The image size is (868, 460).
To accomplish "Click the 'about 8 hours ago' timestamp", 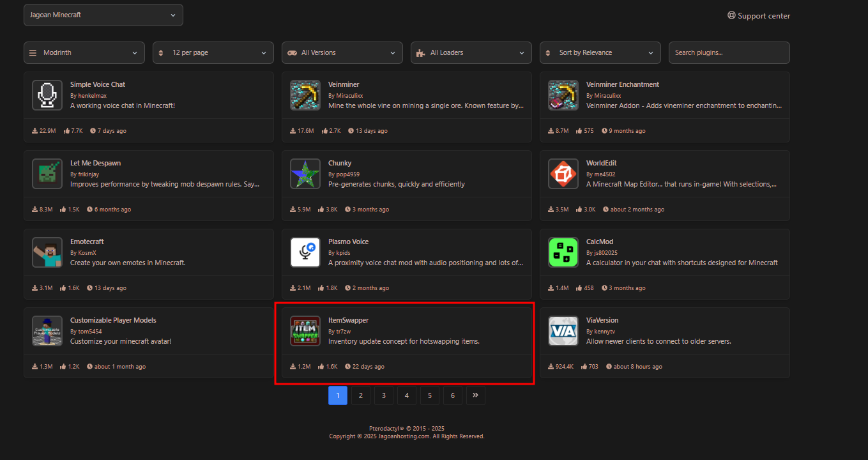I will click(637, 367).
